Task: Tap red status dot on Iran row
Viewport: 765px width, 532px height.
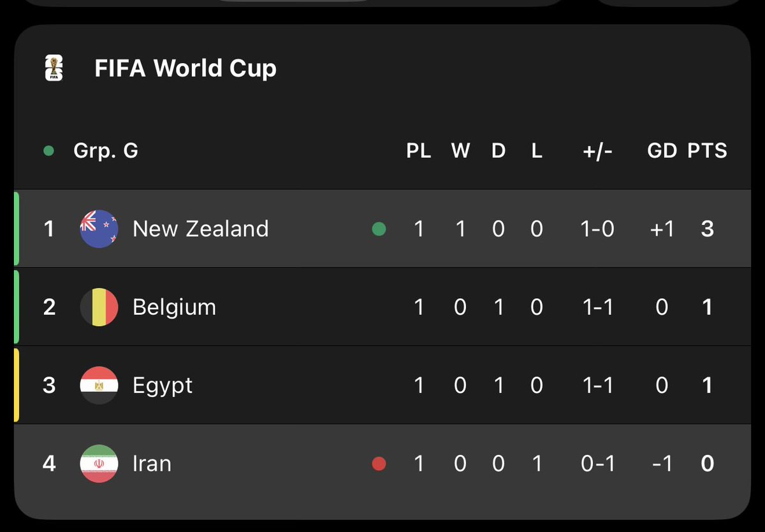Action: tap(379, 463)
